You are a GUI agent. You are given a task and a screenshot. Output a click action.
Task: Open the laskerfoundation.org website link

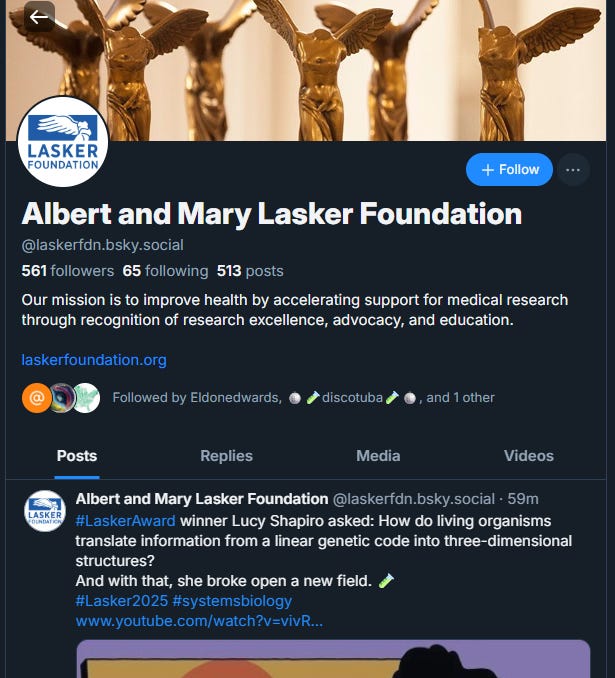point(94,360)
